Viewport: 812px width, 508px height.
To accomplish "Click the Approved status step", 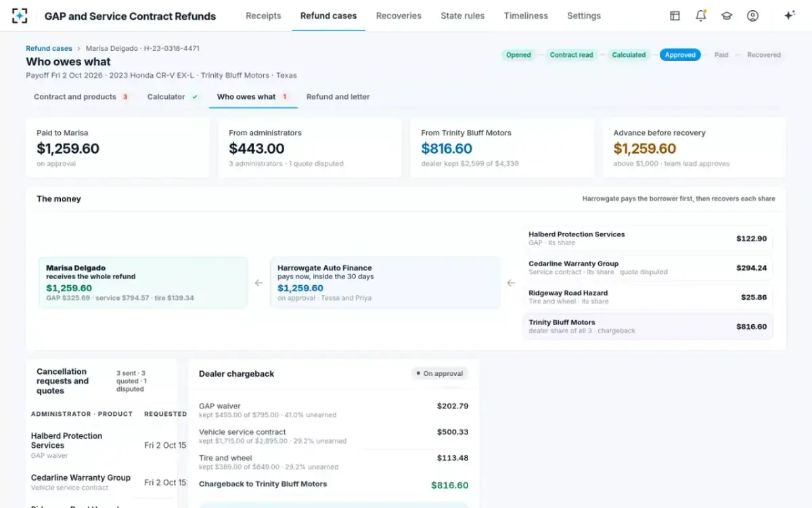I will [x=680, y=55].
